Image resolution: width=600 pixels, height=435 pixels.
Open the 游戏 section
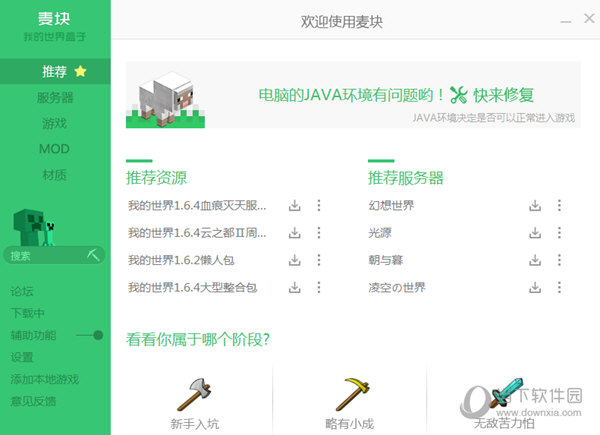[x=55, y=123]
